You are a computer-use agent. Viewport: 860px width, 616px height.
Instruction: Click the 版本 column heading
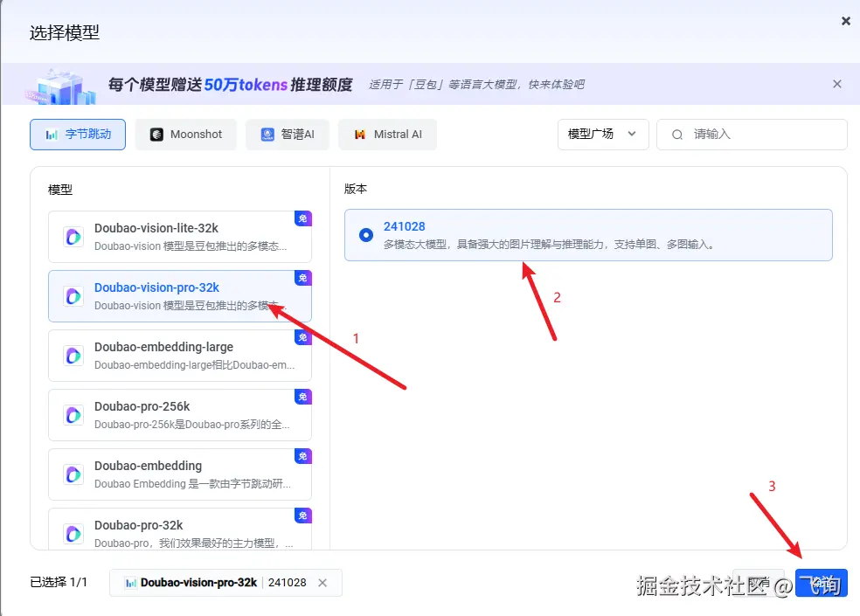[356, 189]
